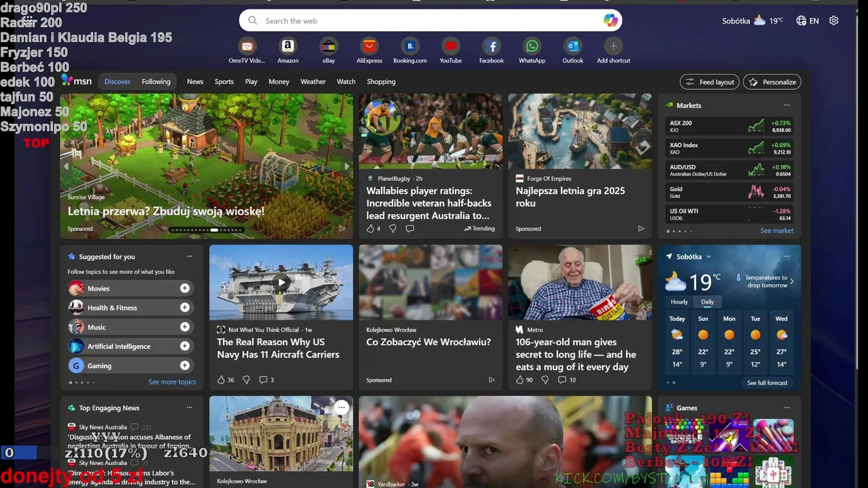Open the News menu item
The image size is (868, 488).
tap(195, 81)
